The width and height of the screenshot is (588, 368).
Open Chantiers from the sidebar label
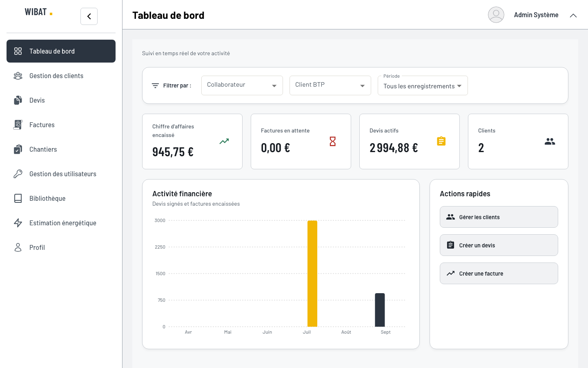pos(43,149)
